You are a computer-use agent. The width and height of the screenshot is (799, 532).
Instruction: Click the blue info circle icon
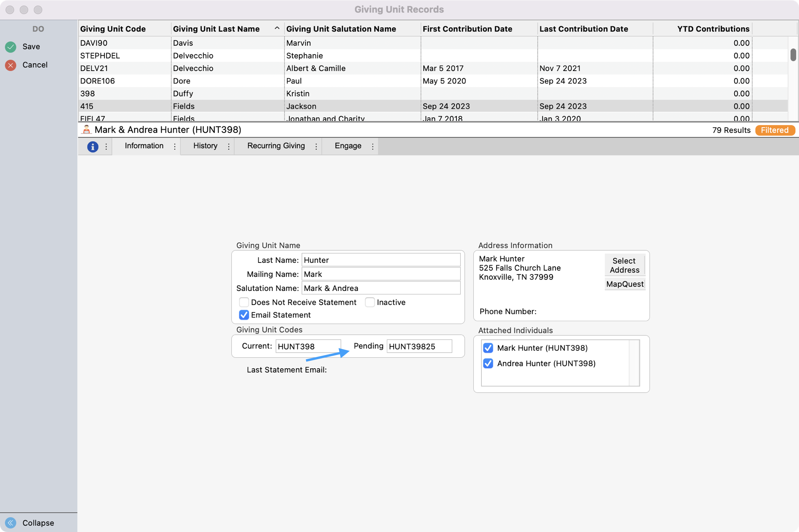click(92, 147)
